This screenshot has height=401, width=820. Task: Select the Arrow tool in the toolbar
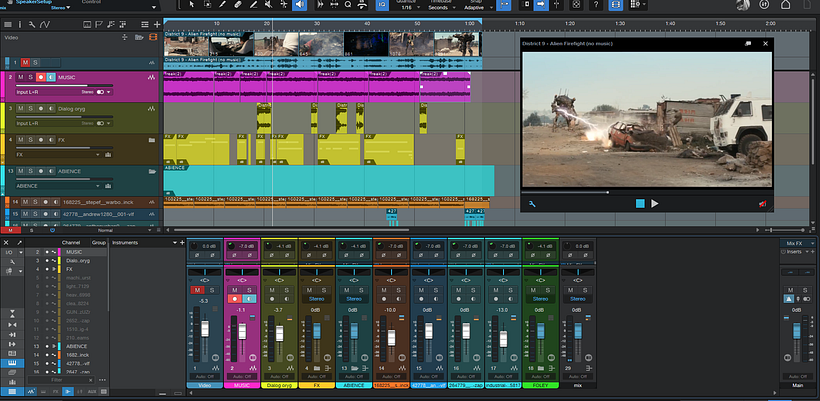tap(191, 5)
